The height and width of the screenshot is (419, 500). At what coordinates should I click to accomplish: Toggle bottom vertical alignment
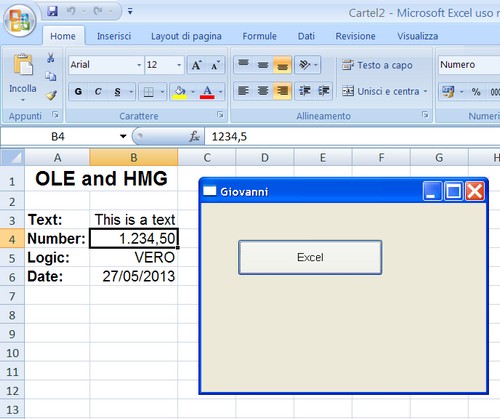click(282, 64)
